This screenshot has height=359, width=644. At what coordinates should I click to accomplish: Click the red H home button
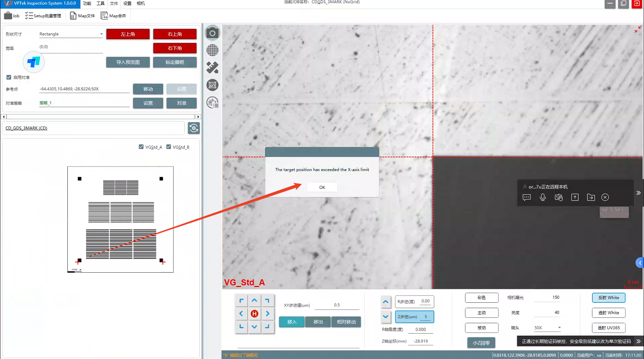(x=254, y=313)
